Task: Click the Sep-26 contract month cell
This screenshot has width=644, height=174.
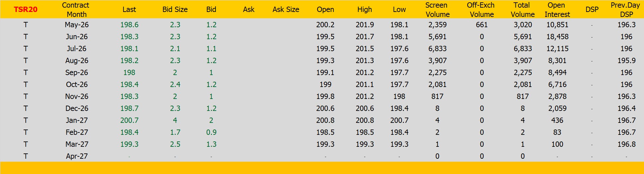Action: click(77, 73)
